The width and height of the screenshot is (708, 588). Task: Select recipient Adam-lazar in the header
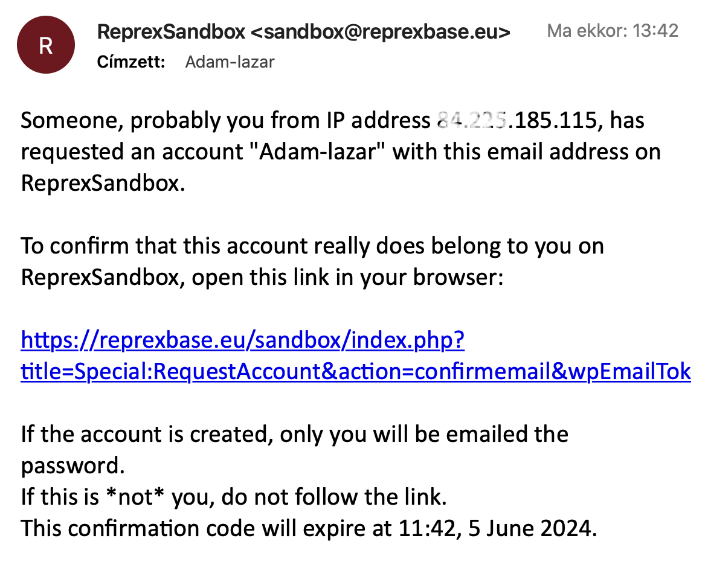[230, 62]
